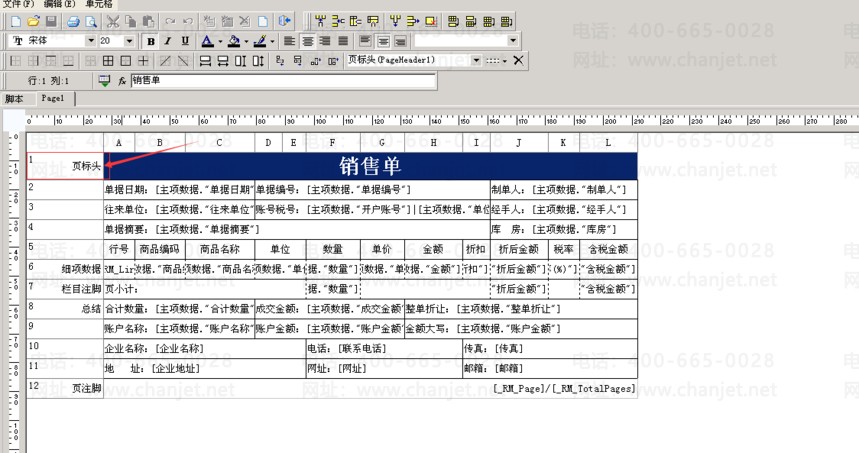This screenshot has height=453, width=859.
Task: Select the 折后金额 header cell
Action: tap(519, 249)
